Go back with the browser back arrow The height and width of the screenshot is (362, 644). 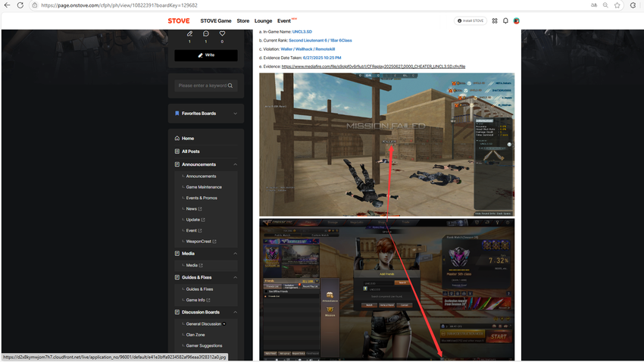pyautogui.click(x=7, y=5)
